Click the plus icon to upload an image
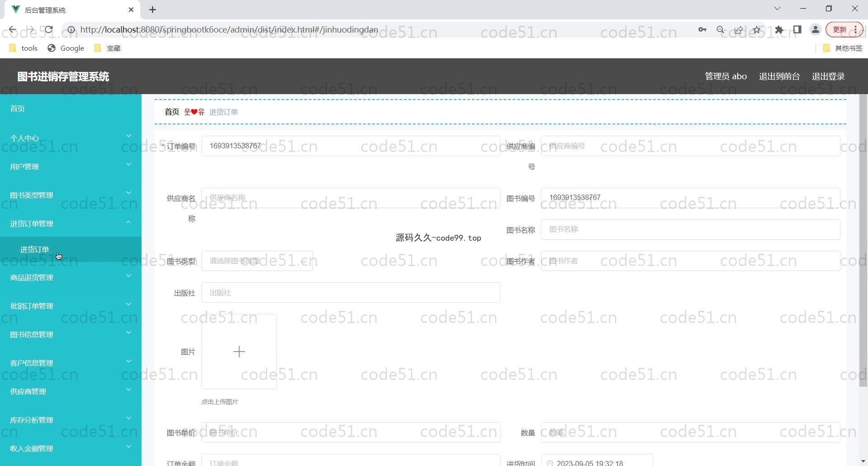868x466 pixels. [239, 352]
